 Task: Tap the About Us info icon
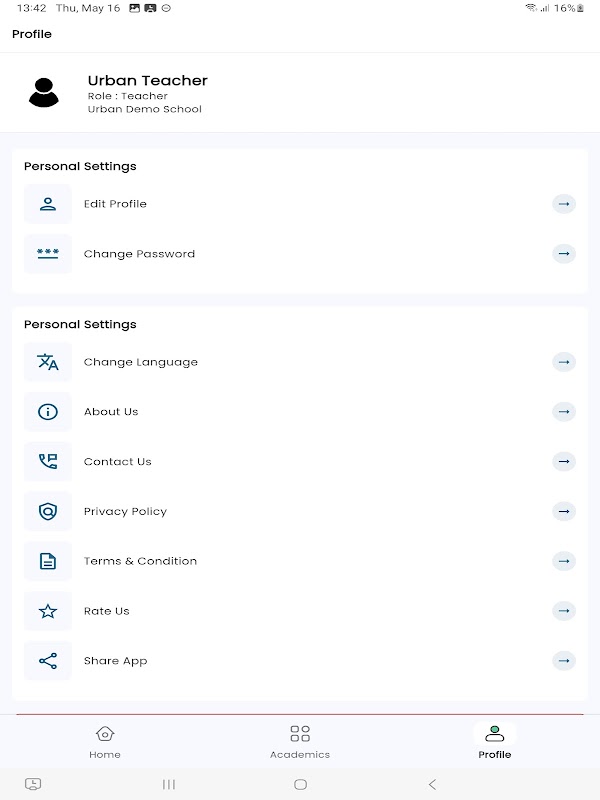coord(48,412)
